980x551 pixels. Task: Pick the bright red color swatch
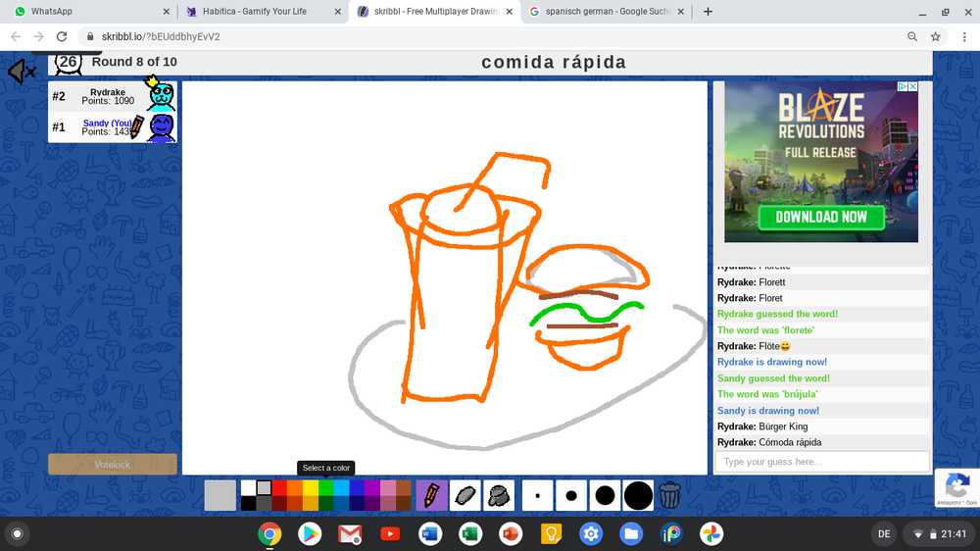(x=279, y=487)
